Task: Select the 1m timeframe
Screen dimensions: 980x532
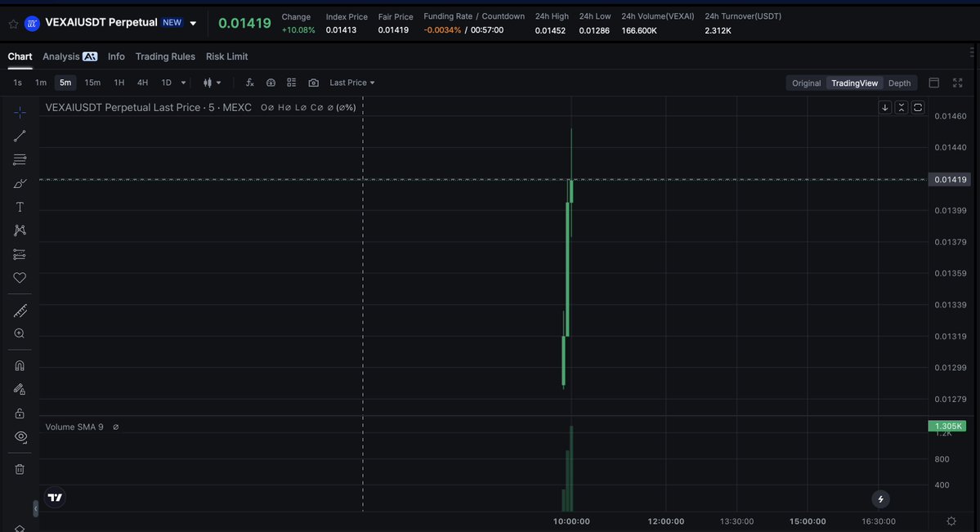Action: (41, 83)
